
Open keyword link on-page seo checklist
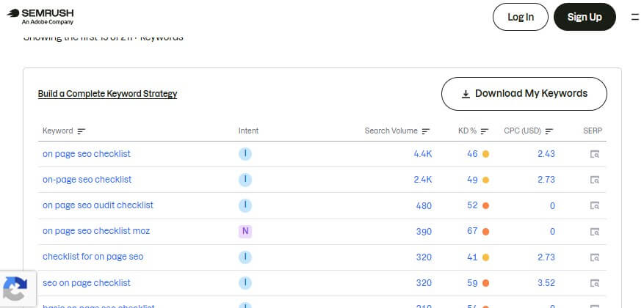[x=87, y=180]
